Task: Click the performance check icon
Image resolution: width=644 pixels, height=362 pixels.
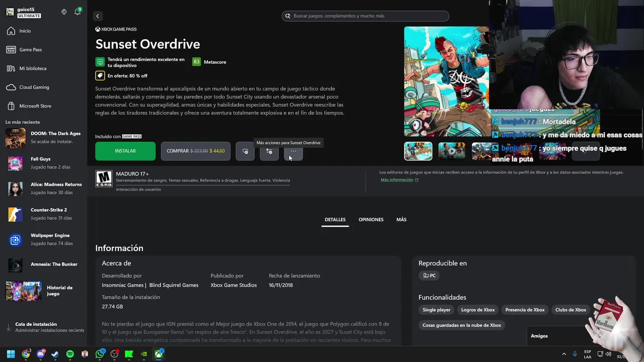Action: (x=100, y=62)
